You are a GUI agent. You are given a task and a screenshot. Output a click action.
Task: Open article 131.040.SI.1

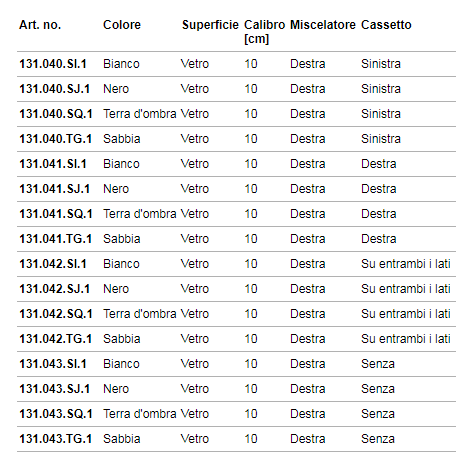(x=53, y=64)
